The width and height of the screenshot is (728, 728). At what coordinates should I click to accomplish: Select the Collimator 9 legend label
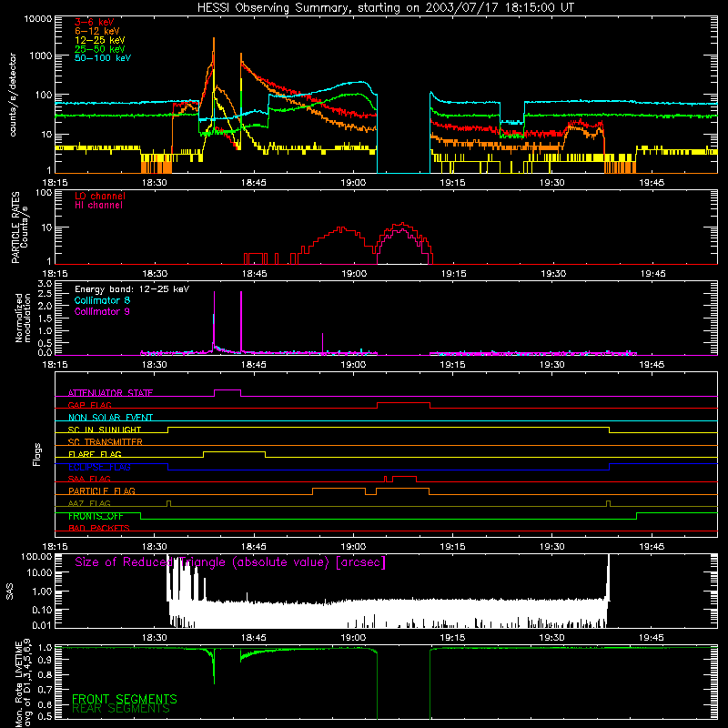pyautogui.click(x=102, y=311)
